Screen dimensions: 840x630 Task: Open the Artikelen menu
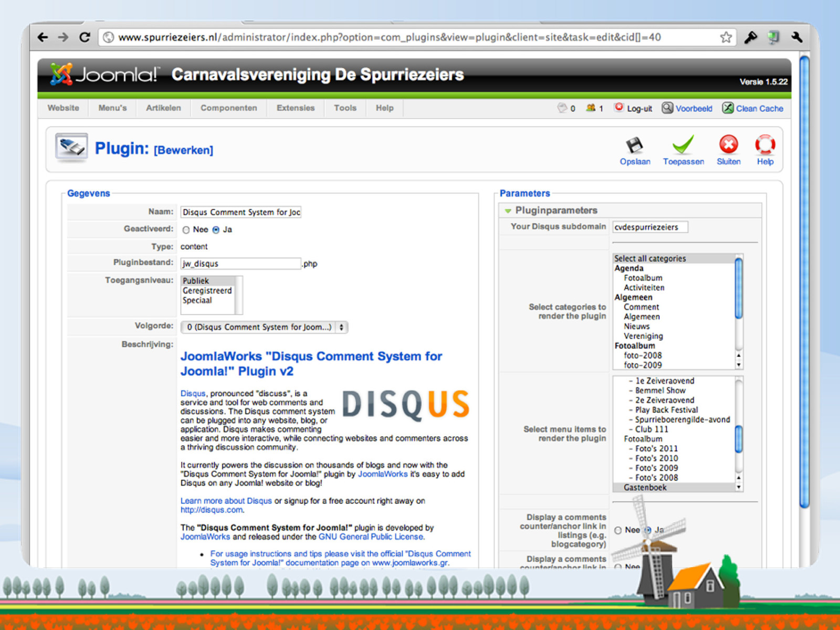click(163, 108)
